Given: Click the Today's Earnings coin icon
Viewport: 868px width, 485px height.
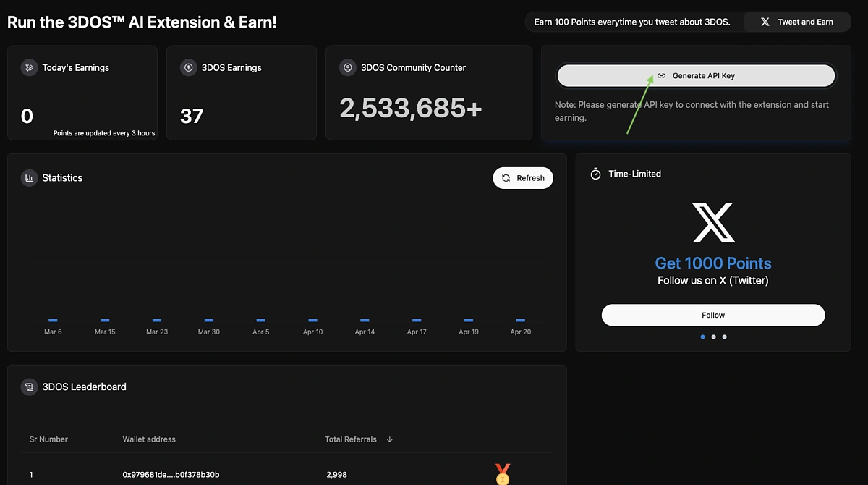Looking at the screenshot, I should coord(29,67).
